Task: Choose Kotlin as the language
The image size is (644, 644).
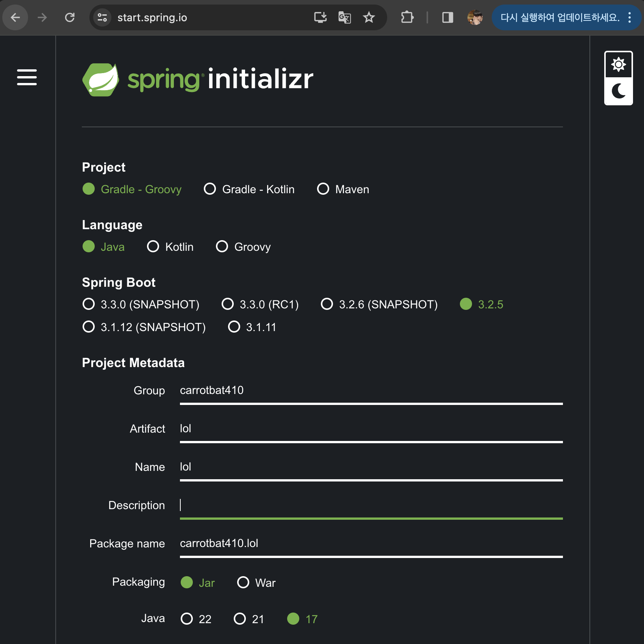Action: [153, 247]
